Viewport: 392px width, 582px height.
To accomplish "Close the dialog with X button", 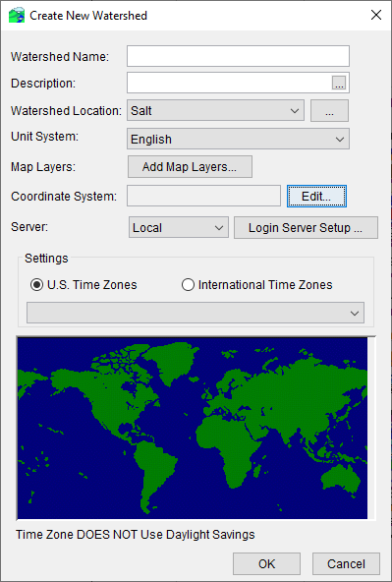I will pos(376,15).
